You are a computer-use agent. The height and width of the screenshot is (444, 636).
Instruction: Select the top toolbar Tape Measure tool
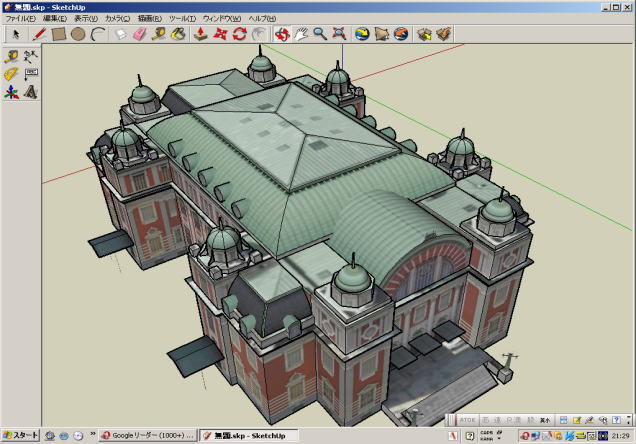tap(159, 34)
